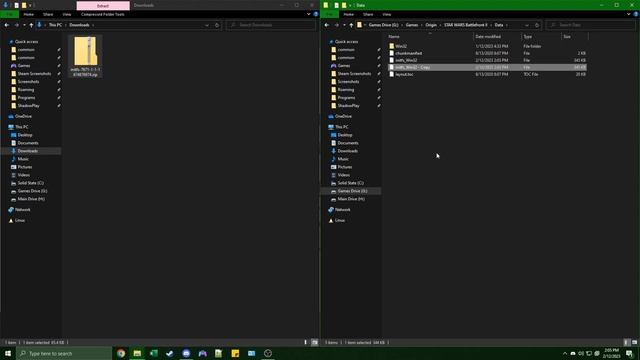The height and width of the screenshot is (360, 640).
Task: Open the Home tab in the Downloads window
Action: coord(29,14)
